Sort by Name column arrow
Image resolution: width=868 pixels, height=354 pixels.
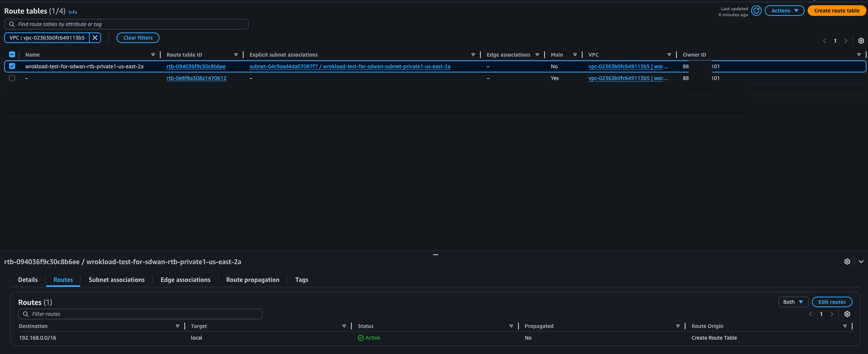153,55
